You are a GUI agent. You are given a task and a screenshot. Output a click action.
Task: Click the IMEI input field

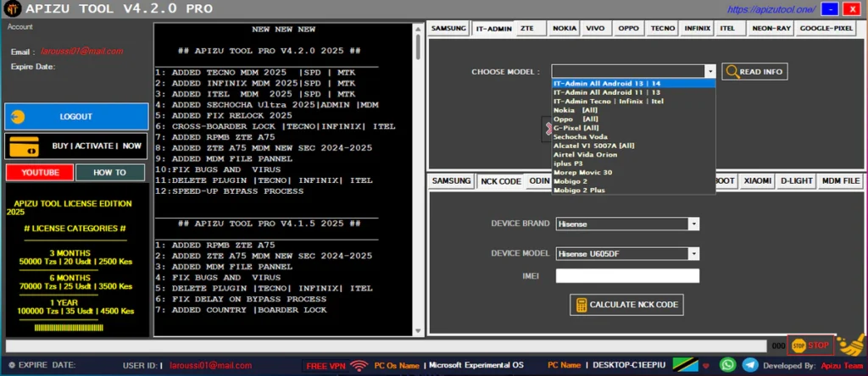tap(627, 276)
